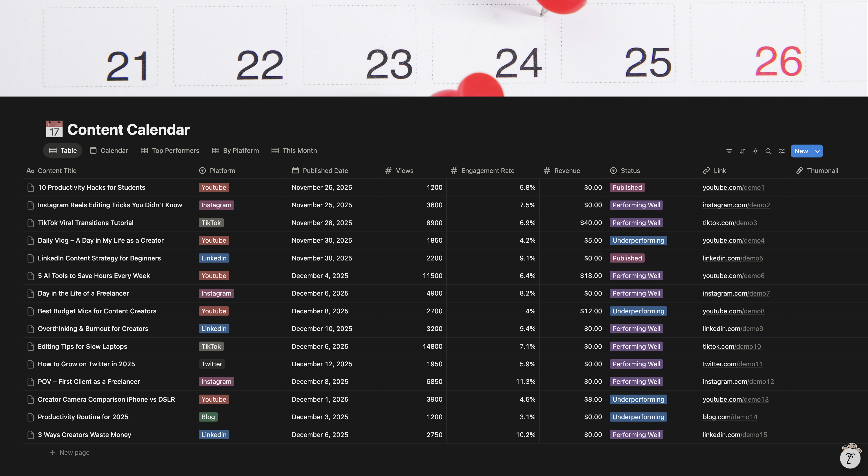Click the green Blog platform tag
Screen dimensions: 868x476
pyautogui.click(x=208, y=417)
